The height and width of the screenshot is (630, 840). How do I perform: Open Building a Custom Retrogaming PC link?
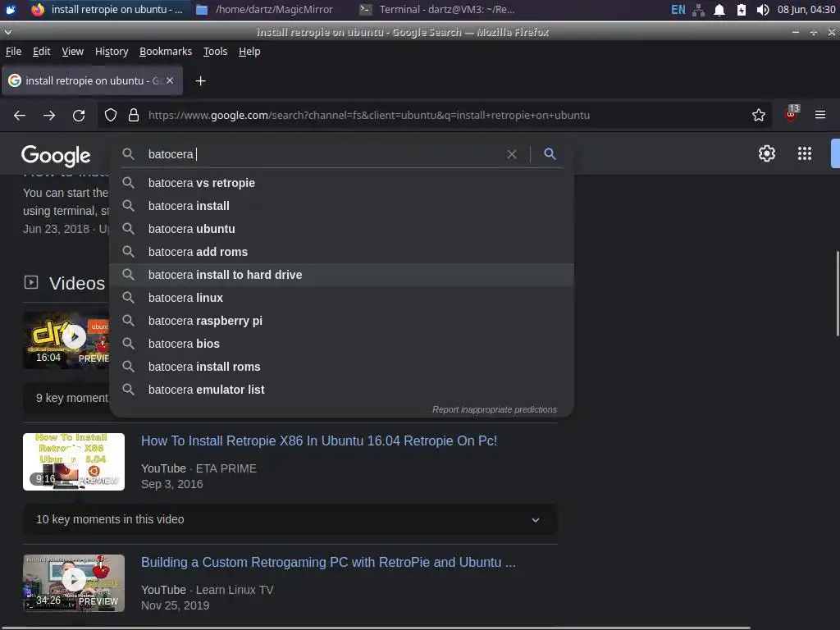click(x=328, y=563)
